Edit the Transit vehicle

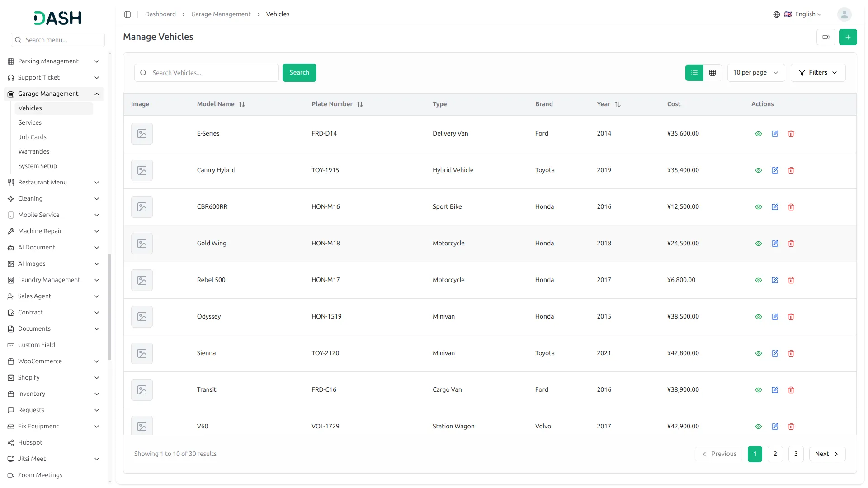775,390
